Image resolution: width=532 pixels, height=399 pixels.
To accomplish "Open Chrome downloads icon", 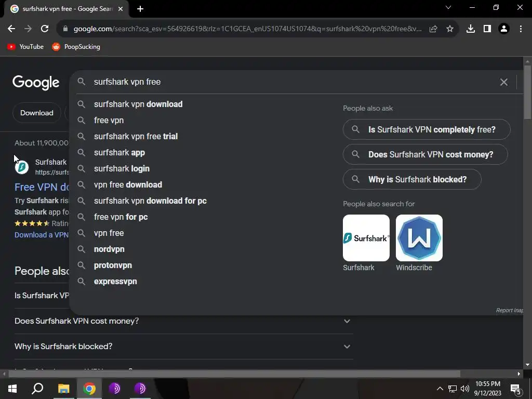I will [x=471, y=29].
